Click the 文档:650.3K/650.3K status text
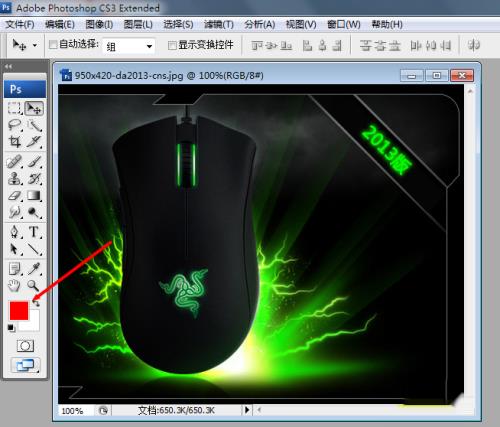 (176, 410)
